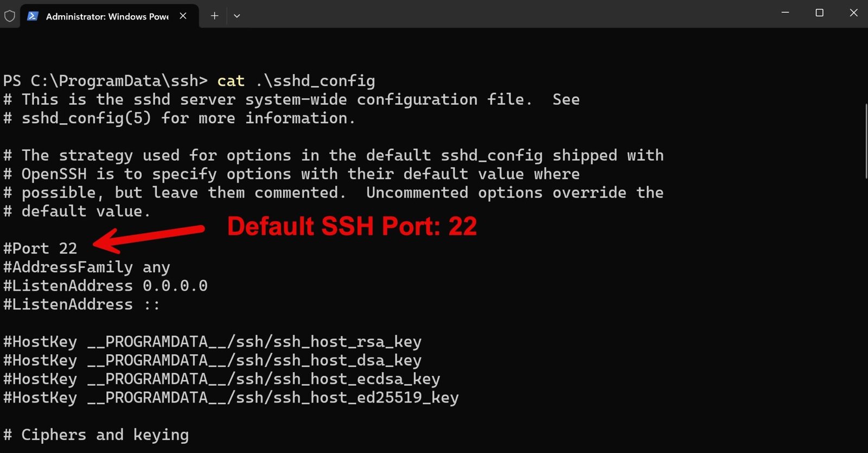
Task: Click the ssh_host_rsa_key HostKey line
Action: (x=213, y=341)
